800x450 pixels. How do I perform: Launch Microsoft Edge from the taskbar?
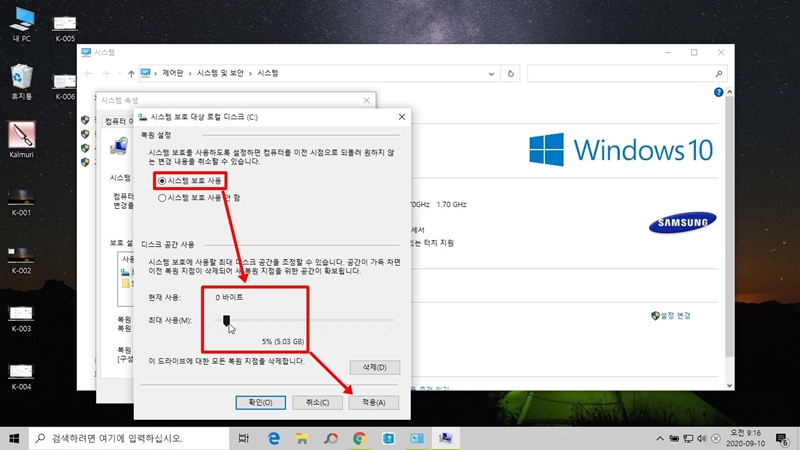point(274,438)
